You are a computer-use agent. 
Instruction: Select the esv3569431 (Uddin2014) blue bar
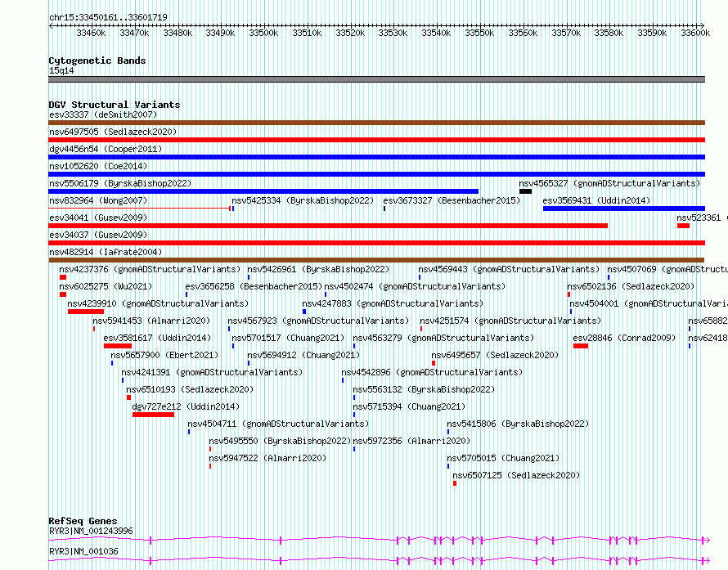623,209
